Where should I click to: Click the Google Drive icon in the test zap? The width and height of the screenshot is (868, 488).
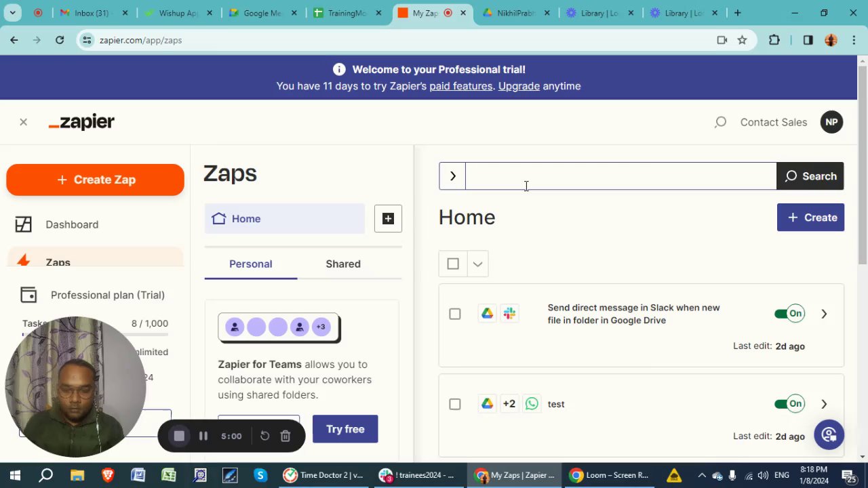[487, 404]
